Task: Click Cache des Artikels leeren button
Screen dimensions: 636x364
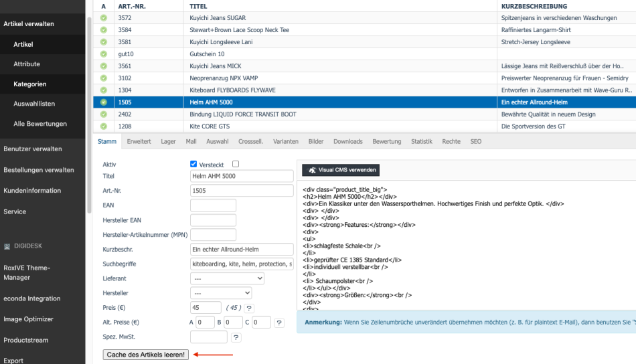Action: pos(146,355)
